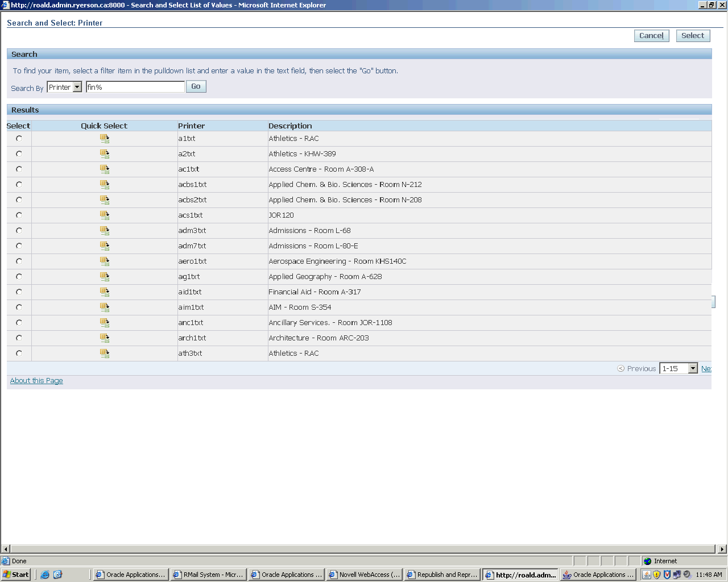Click the search text field containing fin%
The image size is (728, 582).
pyautogui.click(x=135, y=87)
